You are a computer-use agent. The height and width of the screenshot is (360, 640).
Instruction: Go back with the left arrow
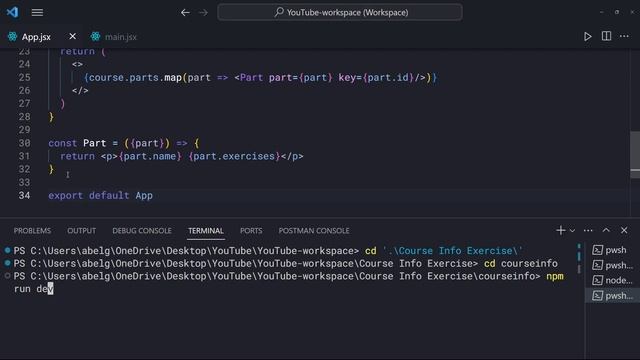(185, 13)
